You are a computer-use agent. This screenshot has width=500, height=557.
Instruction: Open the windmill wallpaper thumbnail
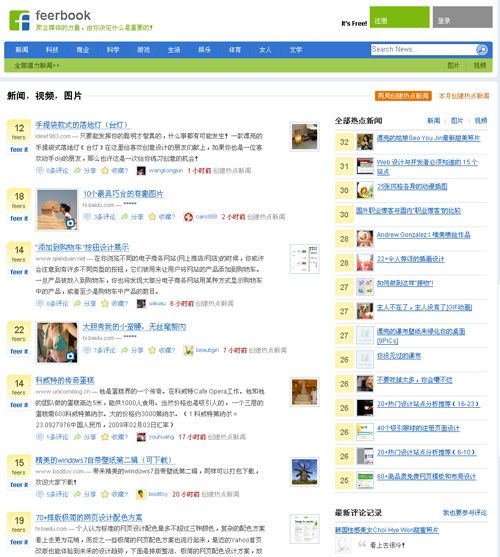point(304,472)
